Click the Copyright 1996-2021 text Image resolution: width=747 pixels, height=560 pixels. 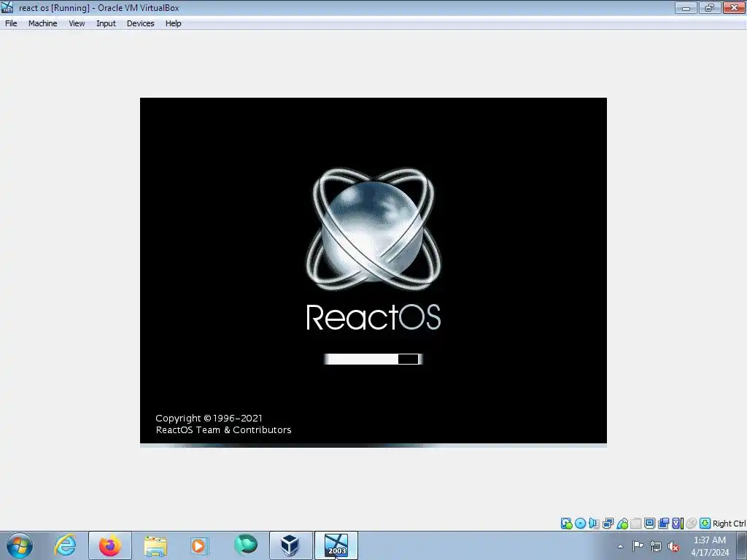pyautogui.click(x=209, y=418)
